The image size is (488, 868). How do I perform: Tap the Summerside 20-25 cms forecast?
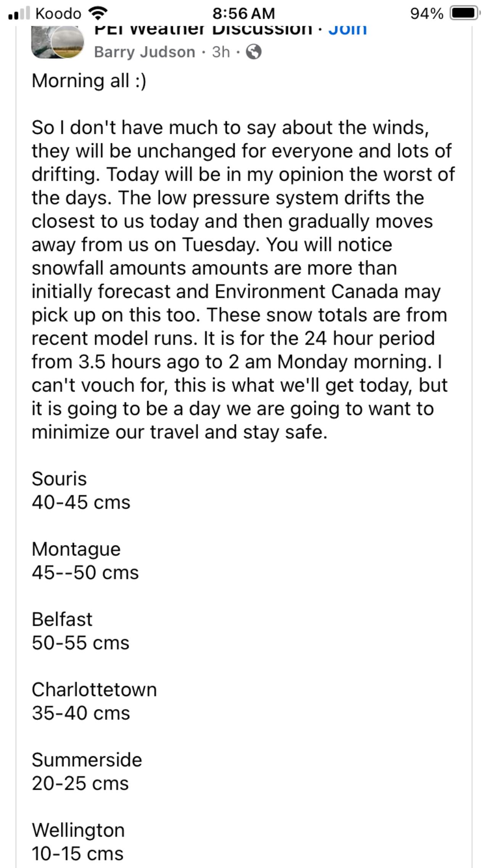pyautogui.click(x=87, y=772)
